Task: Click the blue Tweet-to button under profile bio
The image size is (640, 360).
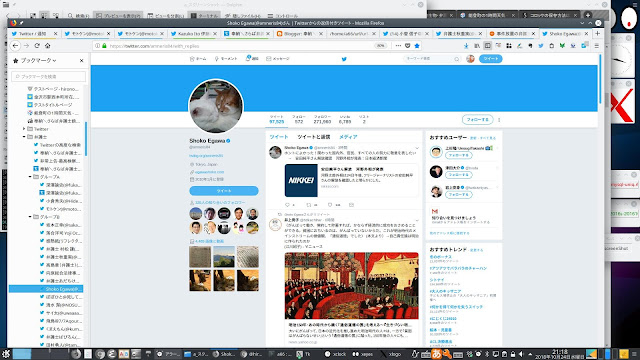Action: point(224,191)
